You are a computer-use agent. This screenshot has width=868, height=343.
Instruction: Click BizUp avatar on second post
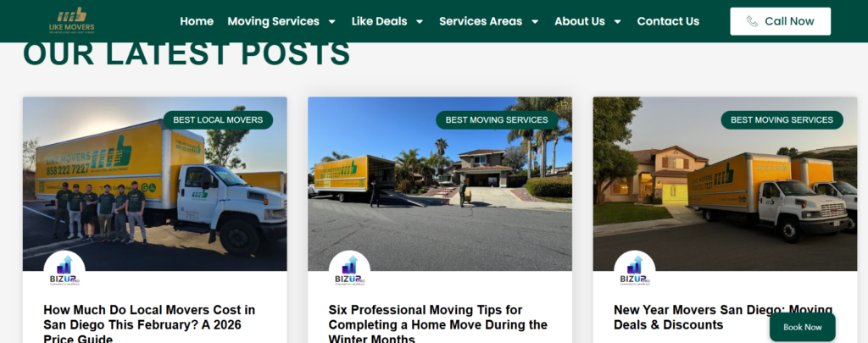click(349, 270)
